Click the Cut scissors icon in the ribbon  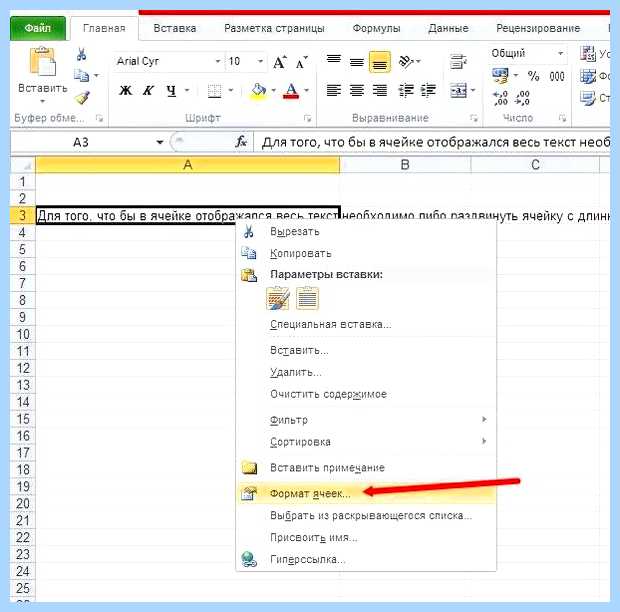(x=81, y=54)
